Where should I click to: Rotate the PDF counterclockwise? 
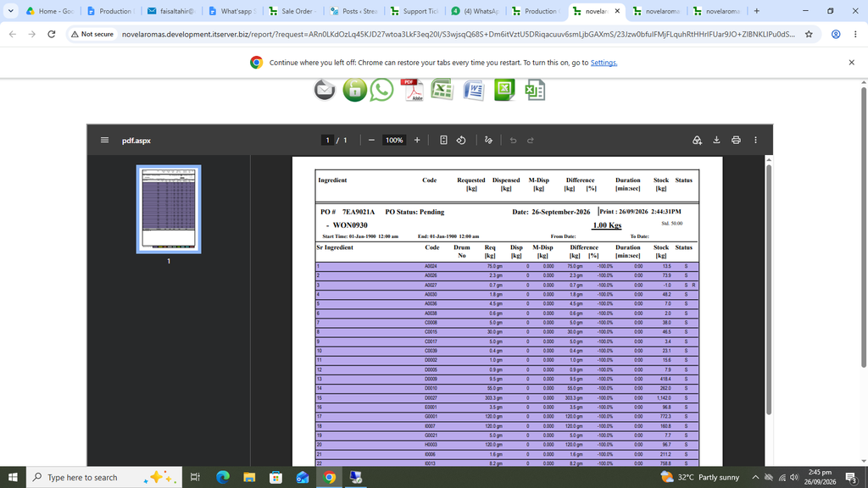coord(461,141)
